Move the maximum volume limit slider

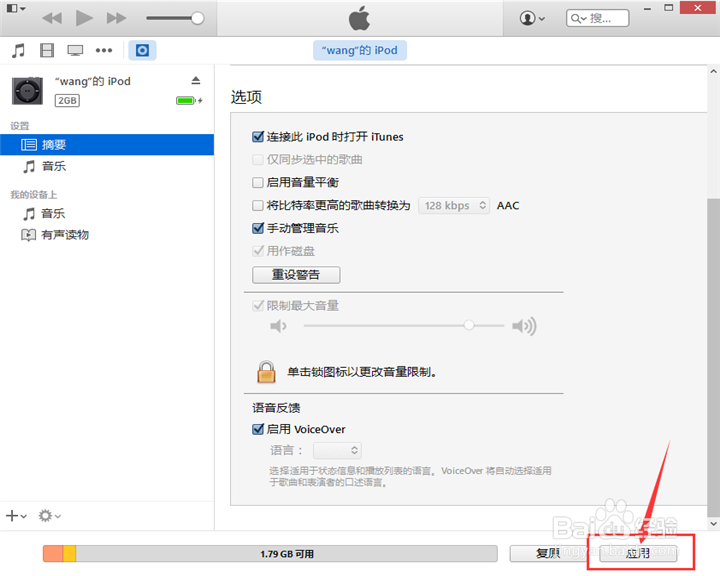(468, 325)
